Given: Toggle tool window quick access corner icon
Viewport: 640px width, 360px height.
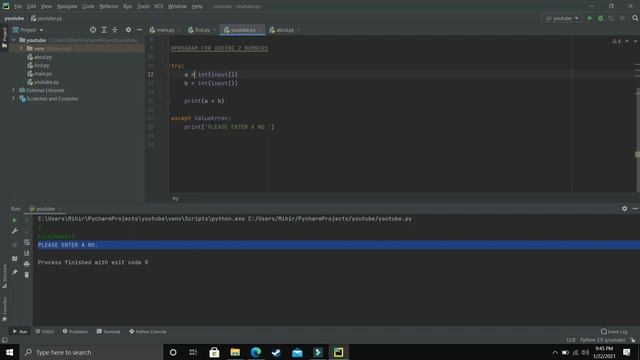Looking at the screenshot, I should tap(4, 340).
